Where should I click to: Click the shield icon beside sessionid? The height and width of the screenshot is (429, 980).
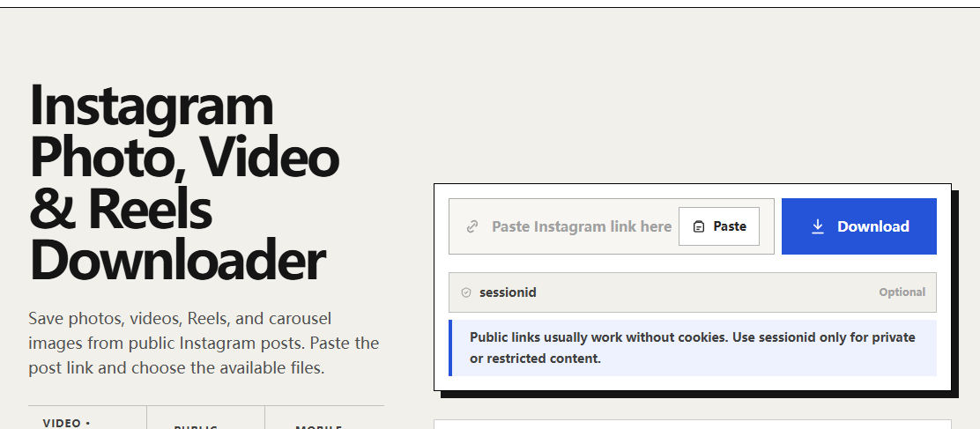(x=465, y=292)
